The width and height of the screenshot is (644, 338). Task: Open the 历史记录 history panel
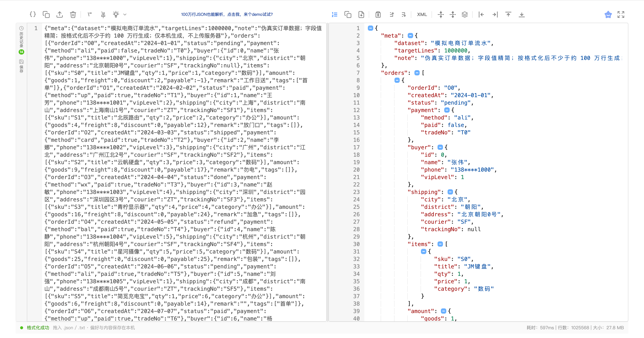tap(21, 37)
